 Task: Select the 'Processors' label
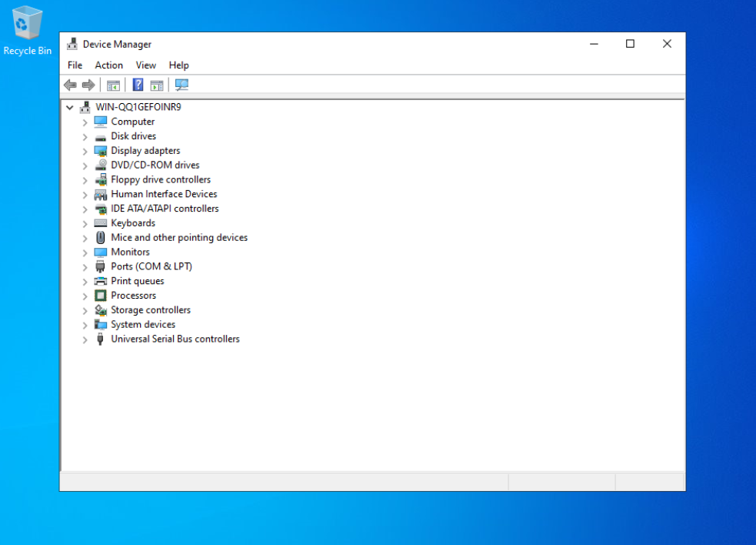[134, 296]
